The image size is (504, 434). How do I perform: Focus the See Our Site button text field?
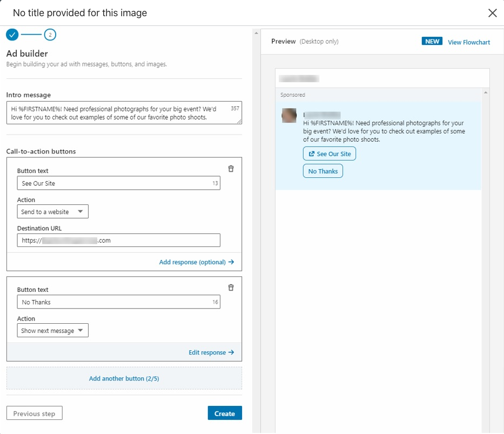click(113, 183)
